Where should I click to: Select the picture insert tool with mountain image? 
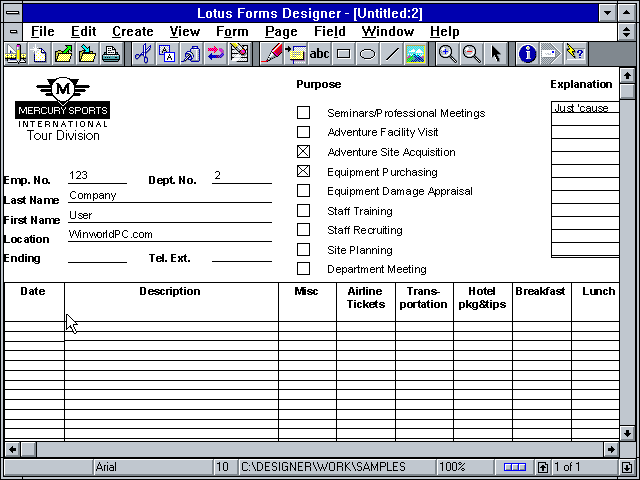(x=415, y=54)
